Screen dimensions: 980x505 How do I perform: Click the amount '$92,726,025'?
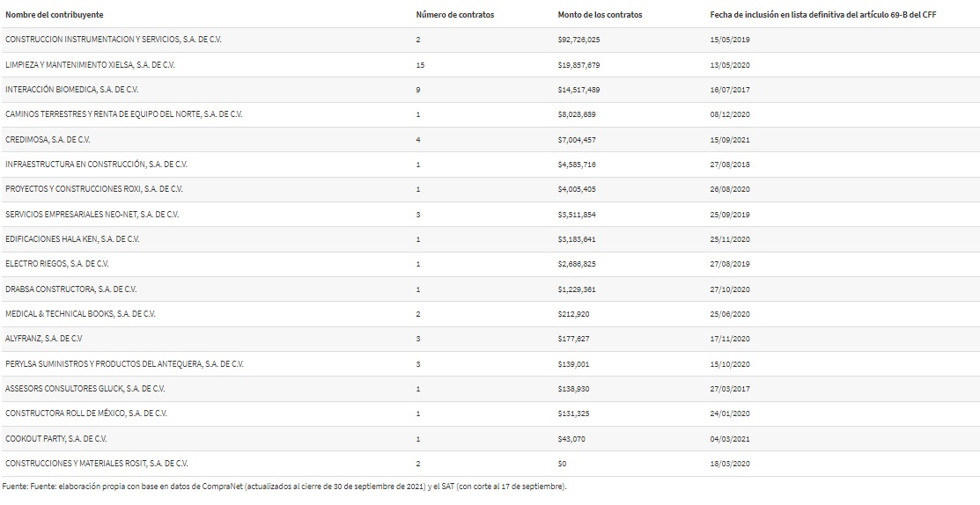(x=578, y=40)
